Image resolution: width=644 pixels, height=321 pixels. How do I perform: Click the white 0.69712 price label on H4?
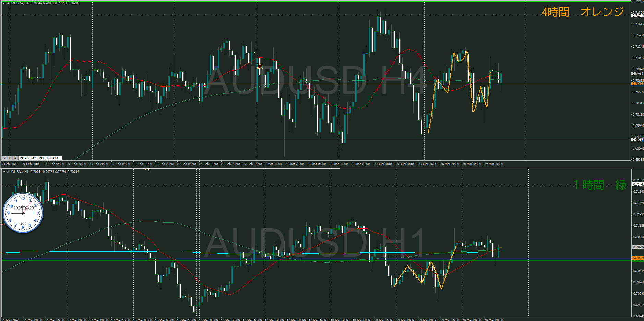637,140
